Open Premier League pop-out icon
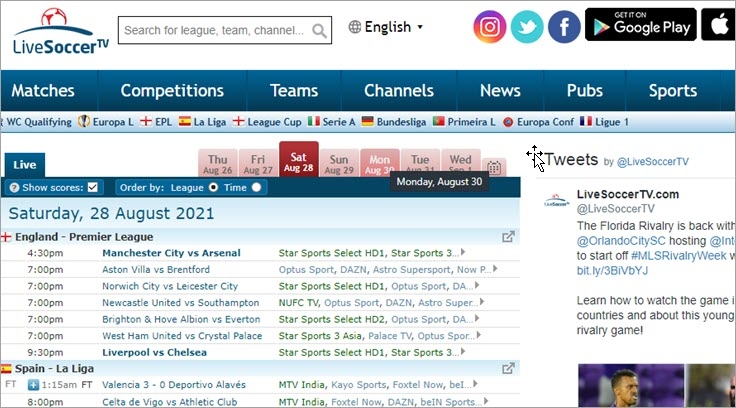Image resolution: width=736 pixels, height=408 pixels. click(508, 237)
